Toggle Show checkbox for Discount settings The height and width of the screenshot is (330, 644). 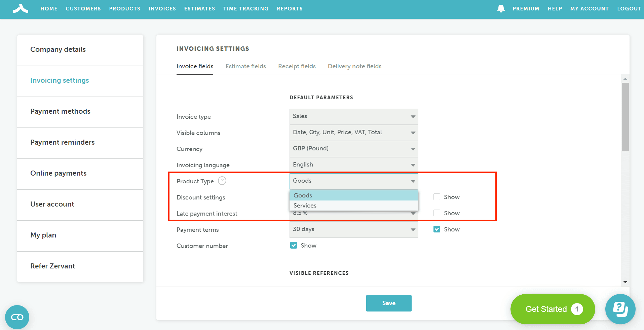click(437, 197)
